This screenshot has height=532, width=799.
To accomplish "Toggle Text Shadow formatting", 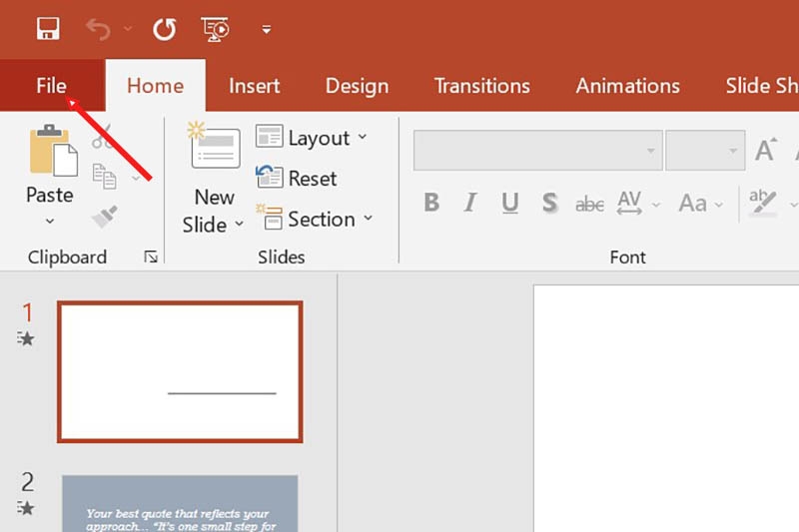I will click(550, 203).
